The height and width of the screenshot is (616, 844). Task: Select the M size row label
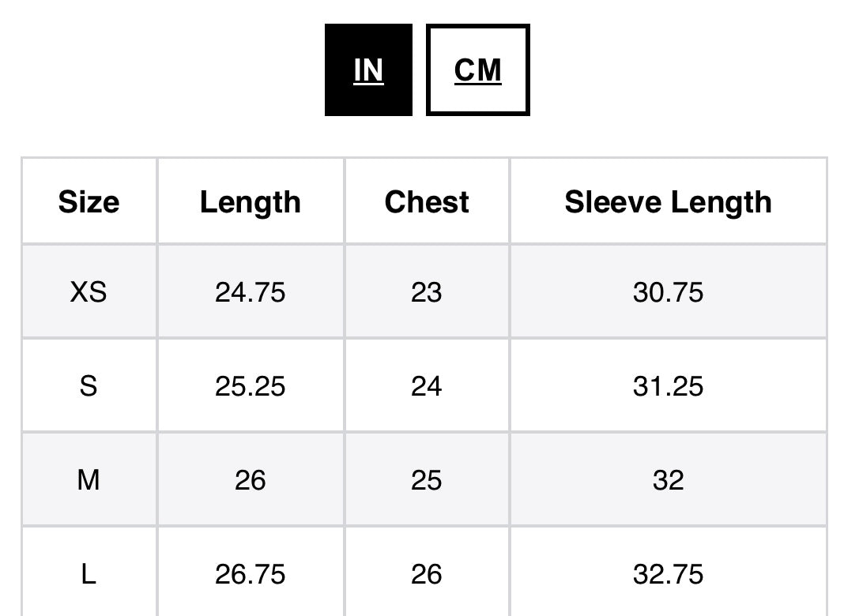[x=89, y=480]
